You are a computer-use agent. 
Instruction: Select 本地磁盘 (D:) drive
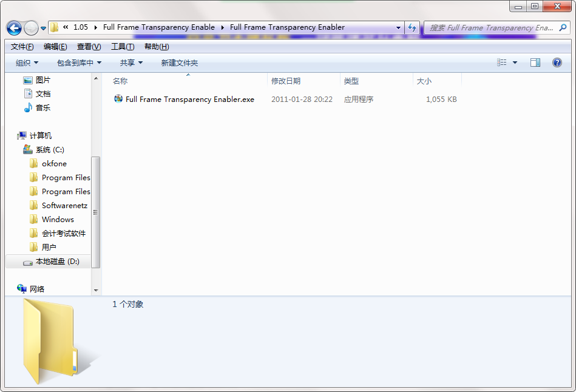click(x=57, y=261)
